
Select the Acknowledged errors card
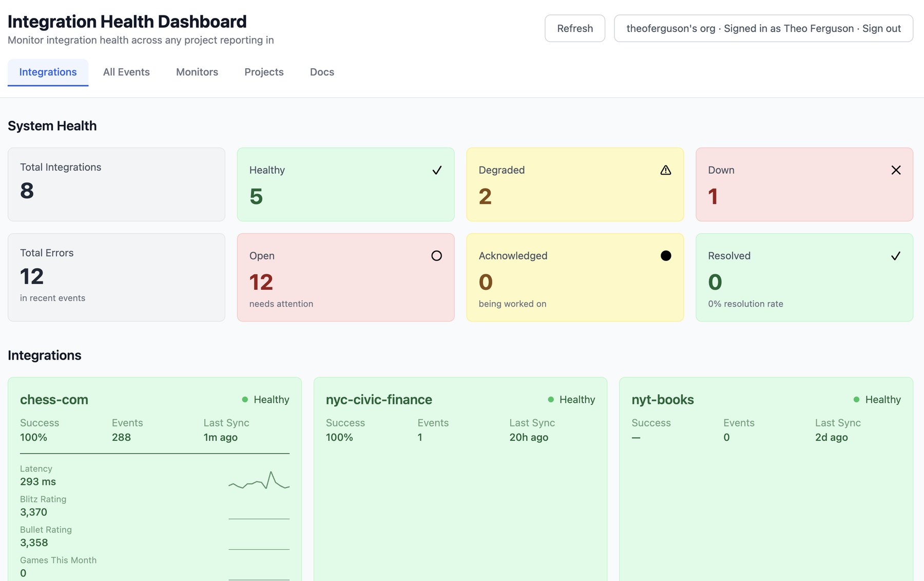pos(575,277)
